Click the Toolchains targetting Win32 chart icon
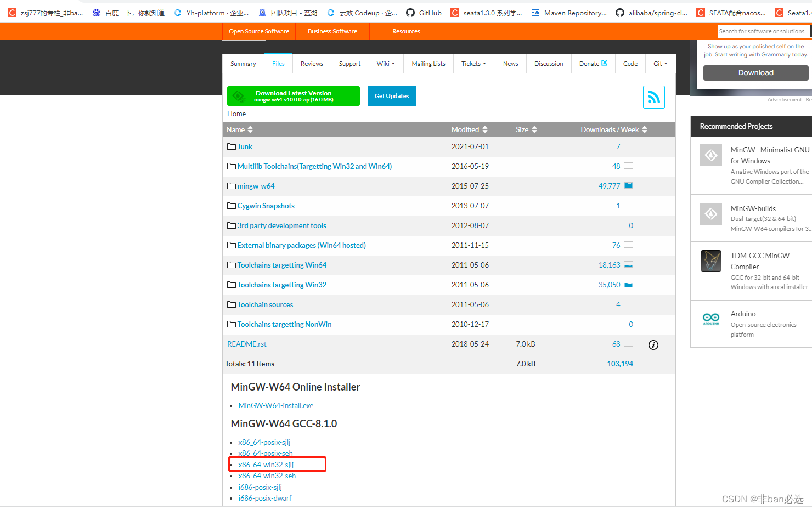The width and height of the screenshot is (812, 509). [629, 284]
